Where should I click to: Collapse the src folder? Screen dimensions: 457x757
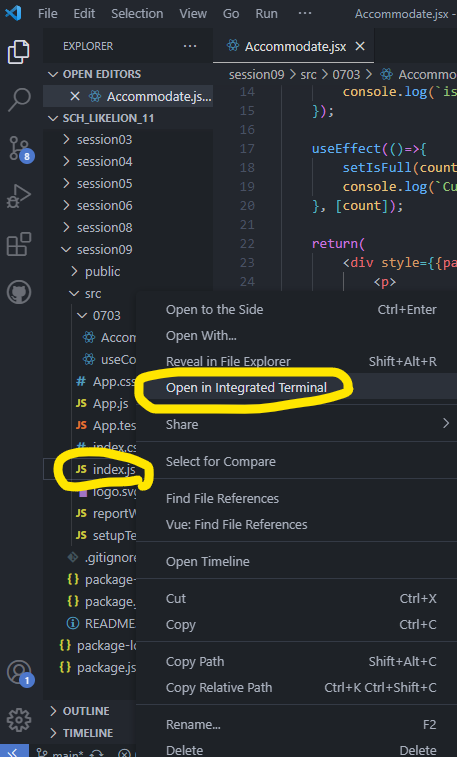[x=90, y=294]
